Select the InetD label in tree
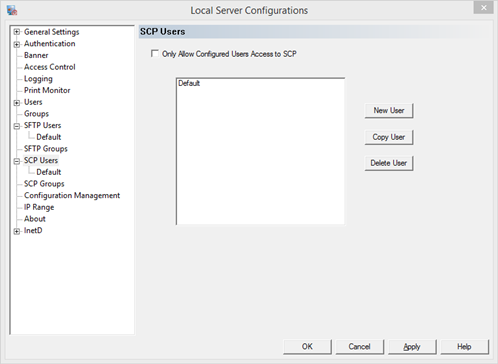This screenshot has height=364, width=498. (33, 231)
